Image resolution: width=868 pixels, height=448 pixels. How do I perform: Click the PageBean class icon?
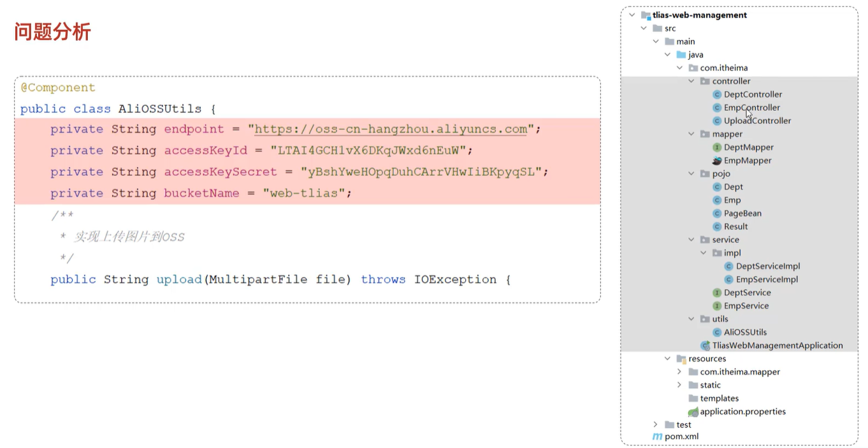(x=717, y=213)
